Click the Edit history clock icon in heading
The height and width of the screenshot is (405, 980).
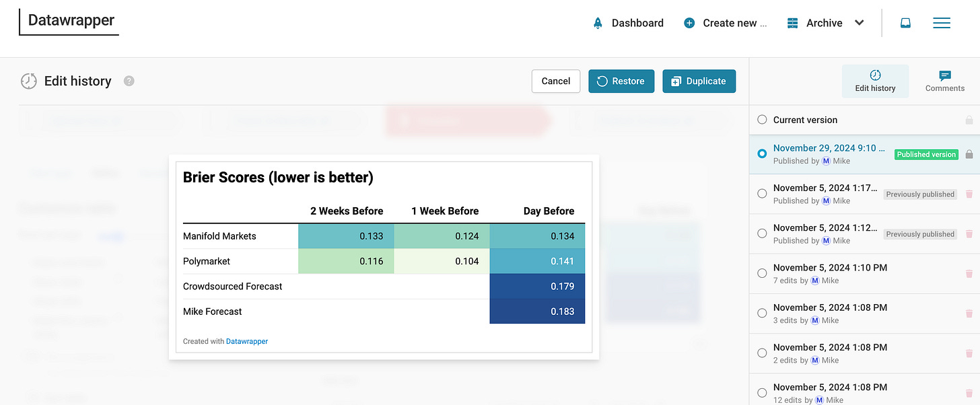(x=29, y=81)
